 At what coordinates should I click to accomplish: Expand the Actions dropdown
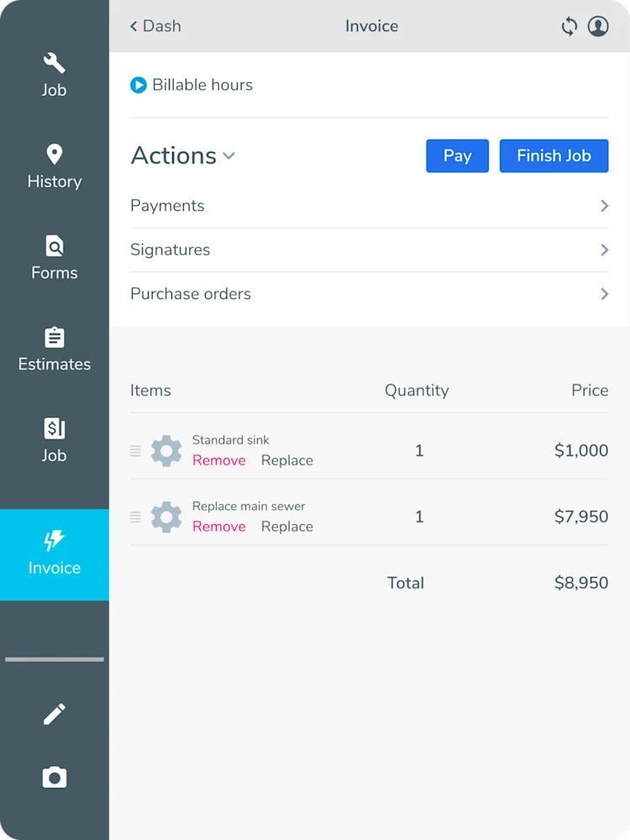pos(183,155)
